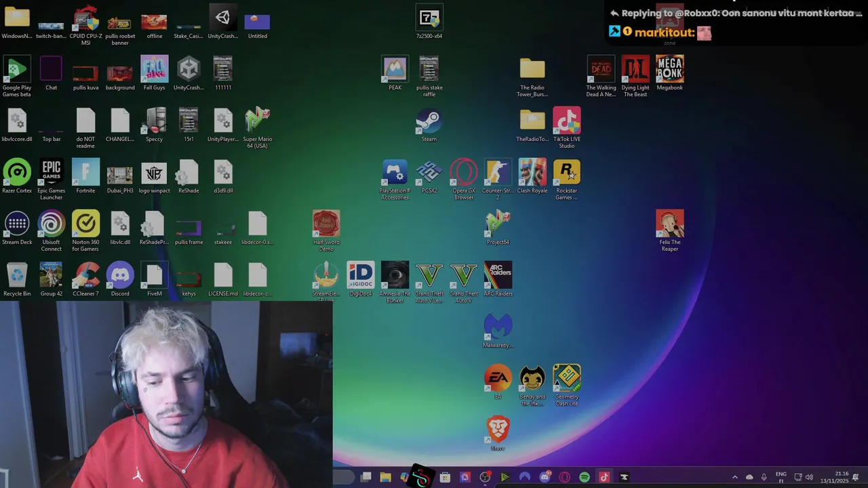Open CPUID CPU-Z MSI shortcut

pyautogui.click(x=85, y=25)
